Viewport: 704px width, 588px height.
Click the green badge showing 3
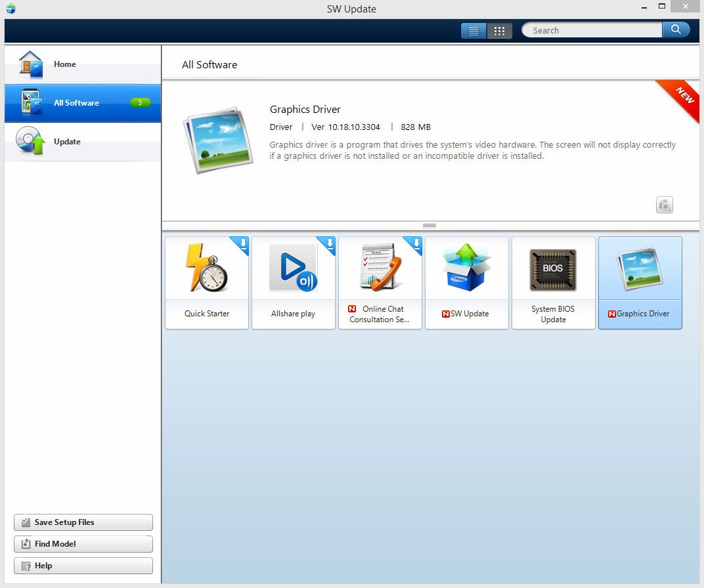(x=140, y=103)
